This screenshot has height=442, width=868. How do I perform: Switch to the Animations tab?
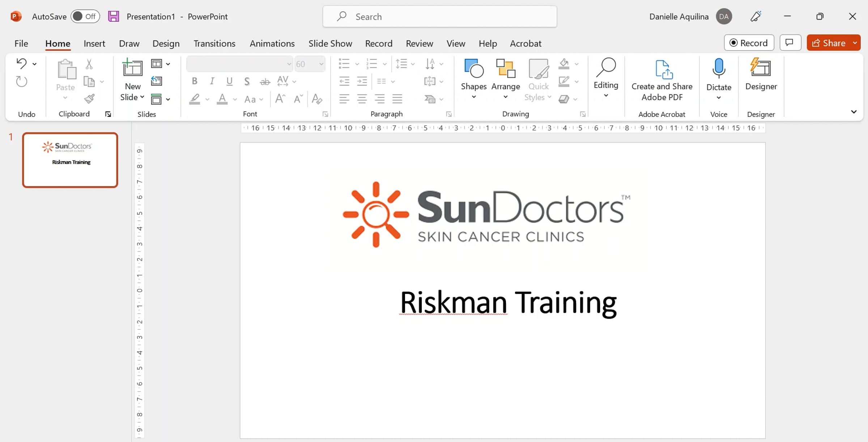click(x=272, y=43)
